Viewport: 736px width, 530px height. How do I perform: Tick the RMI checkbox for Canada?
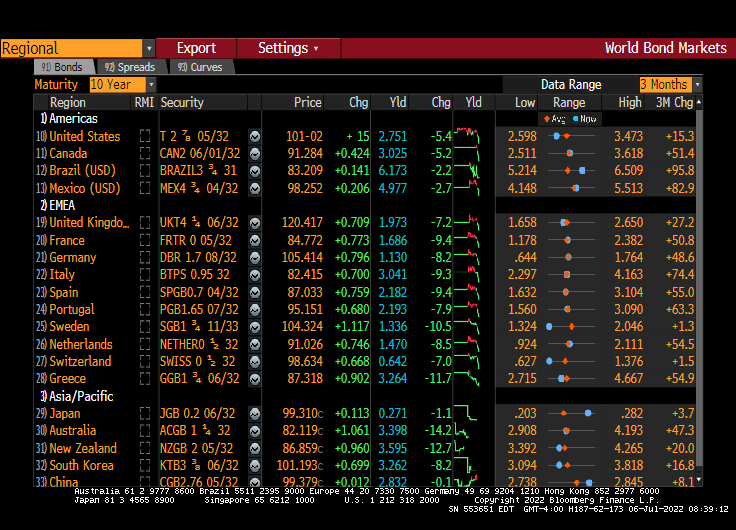(x=145, y=154)
